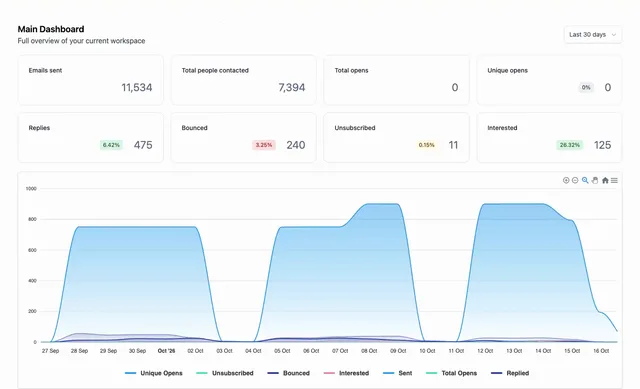Select the hand panning tool
This screenshot has width=640, height=389.
coord(595,180)
